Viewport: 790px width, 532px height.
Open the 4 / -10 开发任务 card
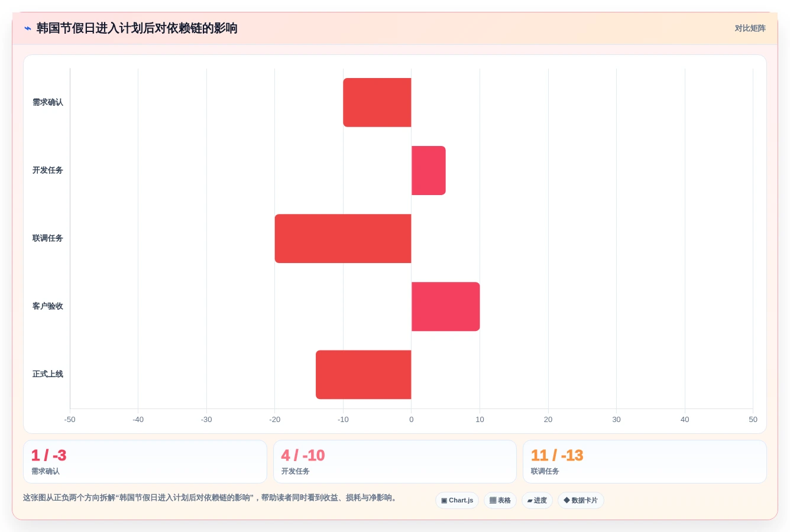pyautogui.click(x=395, y=462)
